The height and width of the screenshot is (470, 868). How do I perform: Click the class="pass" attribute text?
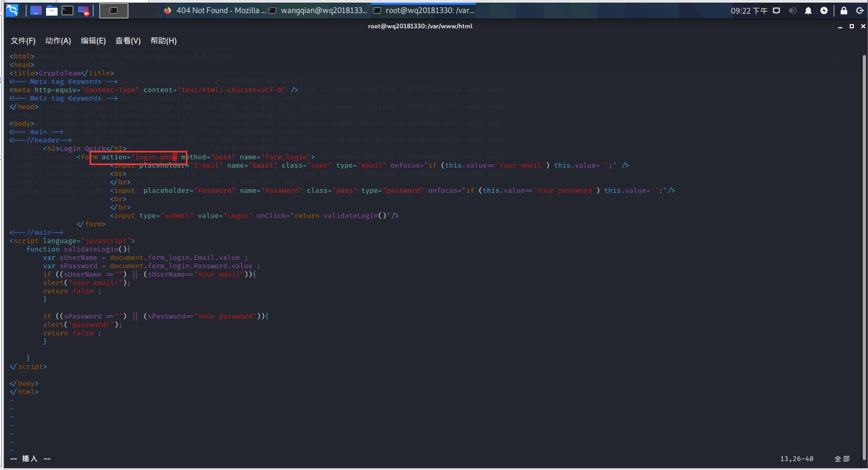pyautogui.click(x=332, y=191)
